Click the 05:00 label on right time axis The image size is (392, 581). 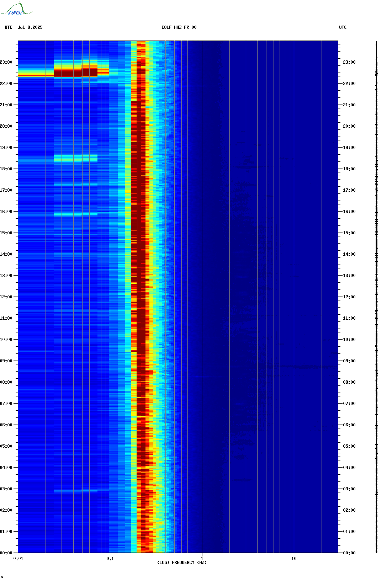coord(349,446)
